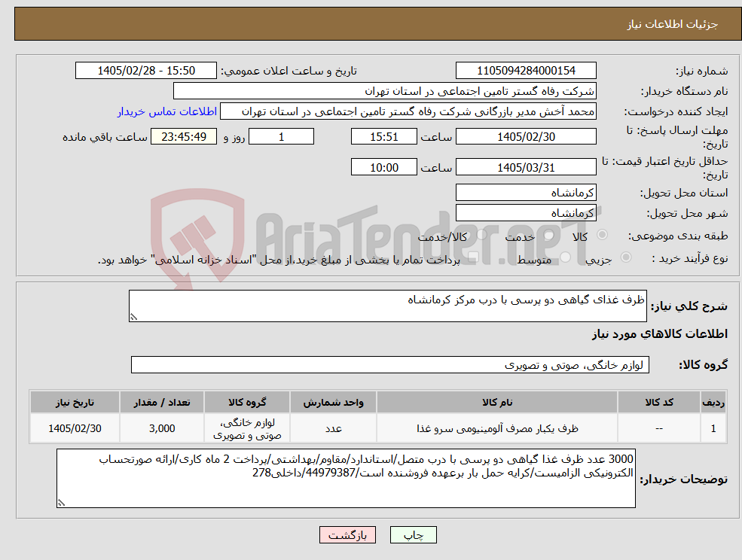Click the need date cell 1405/02/30 in table
Viewport: 742px width, 560px height.
[x=75, y=428]
